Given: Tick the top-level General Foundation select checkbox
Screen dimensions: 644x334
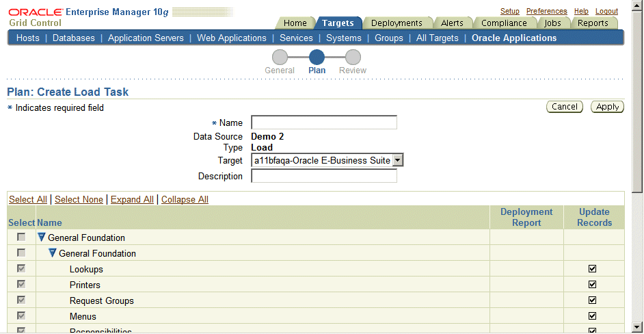Looking at the screenshot, I should coord(21,237).
